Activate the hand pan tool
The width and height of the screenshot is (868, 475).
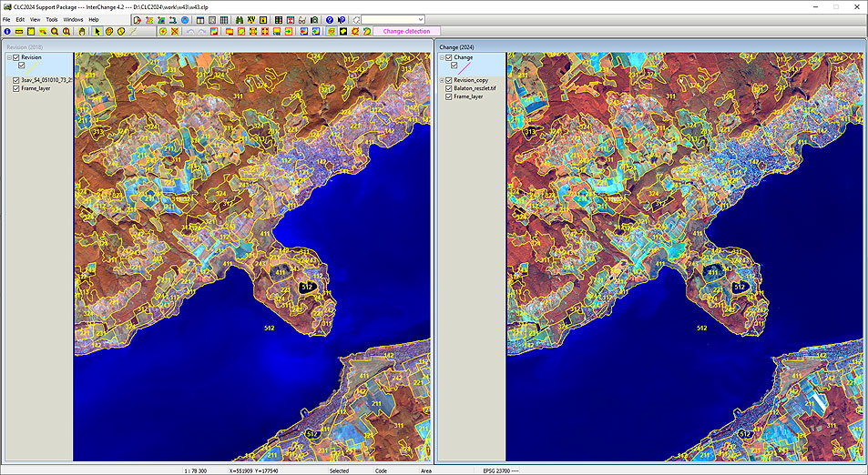(82, 32)
